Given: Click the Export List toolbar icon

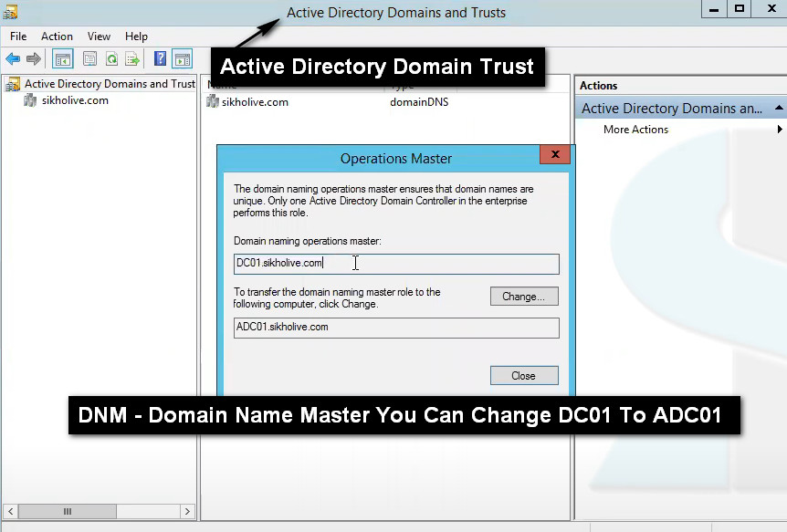Looking at the screenshot, I should (x=133, y=59).
